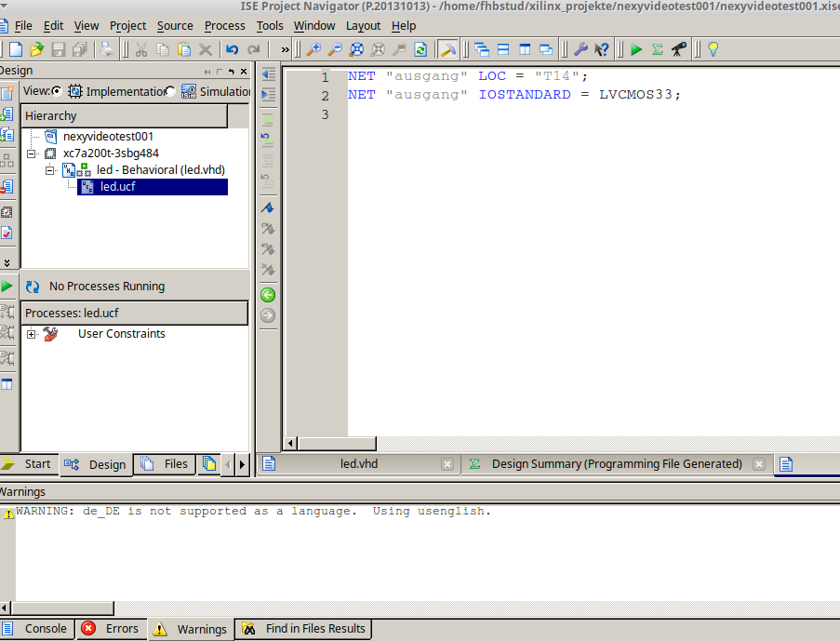840x641 pixels.
Task: Collapse the led - Behavioral tree node
Action: (50, 170)
